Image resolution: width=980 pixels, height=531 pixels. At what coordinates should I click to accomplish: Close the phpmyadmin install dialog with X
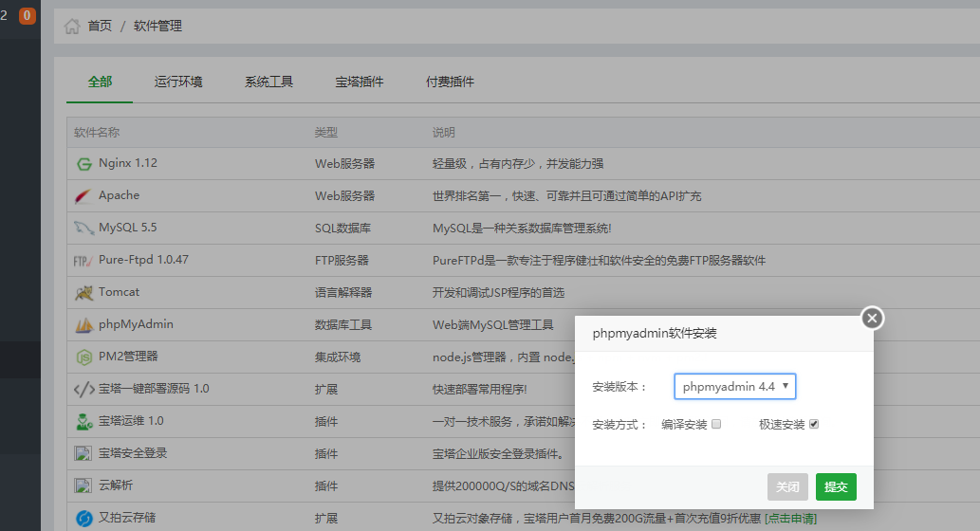coord(872,319)
